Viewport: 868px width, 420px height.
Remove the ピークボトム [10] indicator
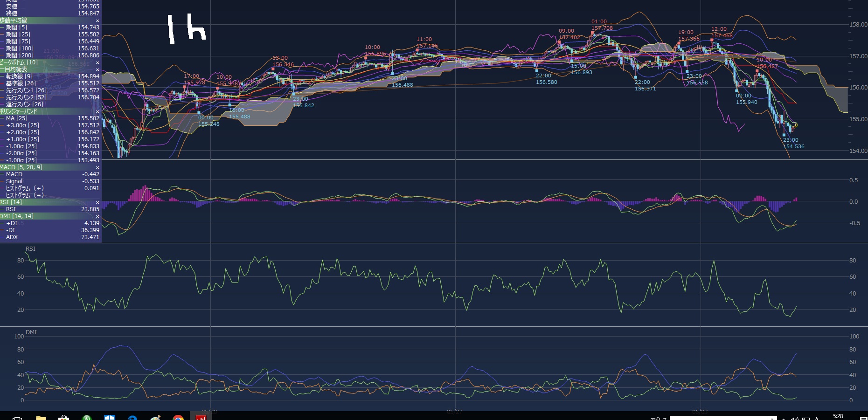coord(97,62)
